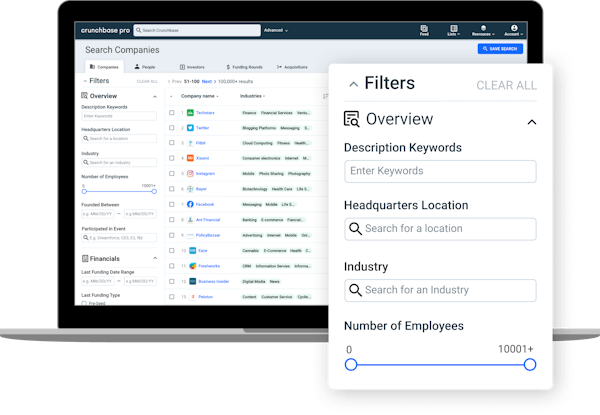Click the Xiaomi orange logo

pos(190,158)
